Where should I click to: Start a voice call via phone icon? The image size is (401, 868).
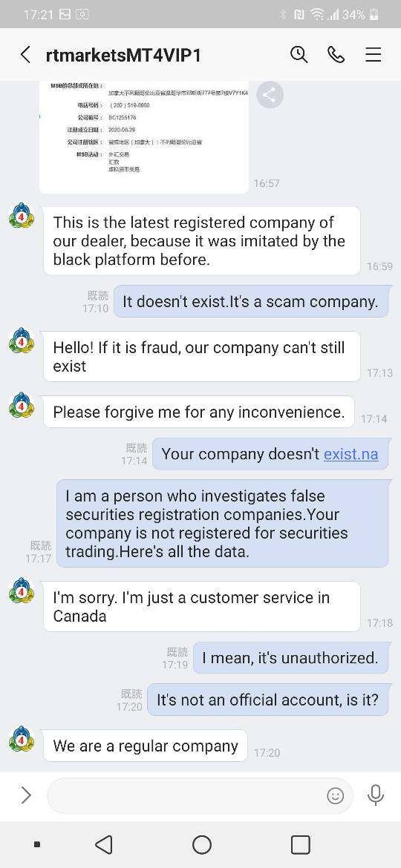tap(336, 55)
